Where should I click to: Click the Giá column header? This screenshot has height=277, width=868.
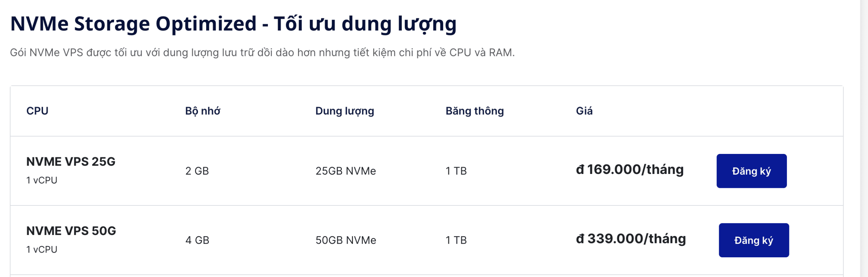pos(584,111)
